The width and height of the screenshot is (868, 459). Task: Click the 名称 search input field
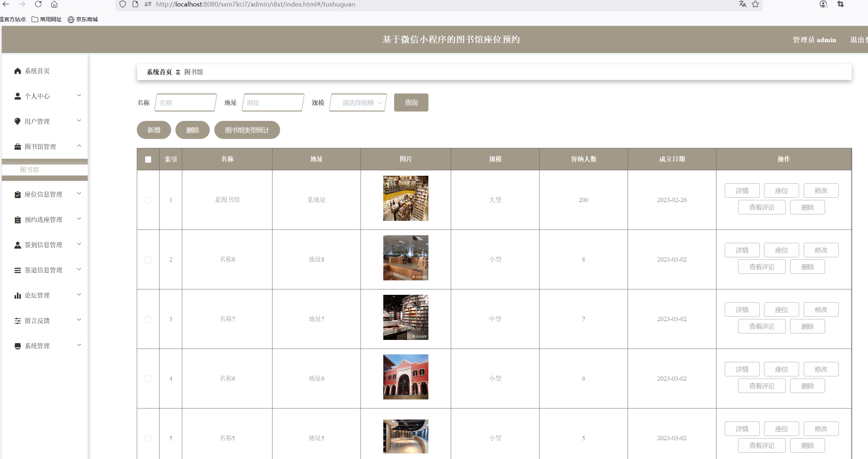point(186,103)
